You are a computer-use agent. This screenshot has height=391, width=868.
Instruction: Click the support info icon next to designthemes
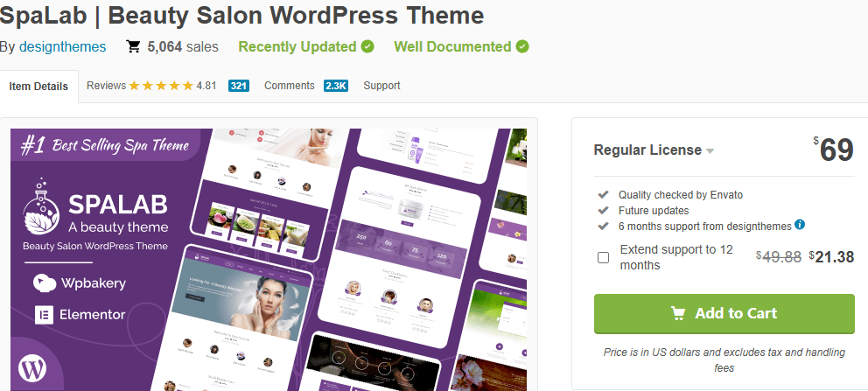point(800,225)
